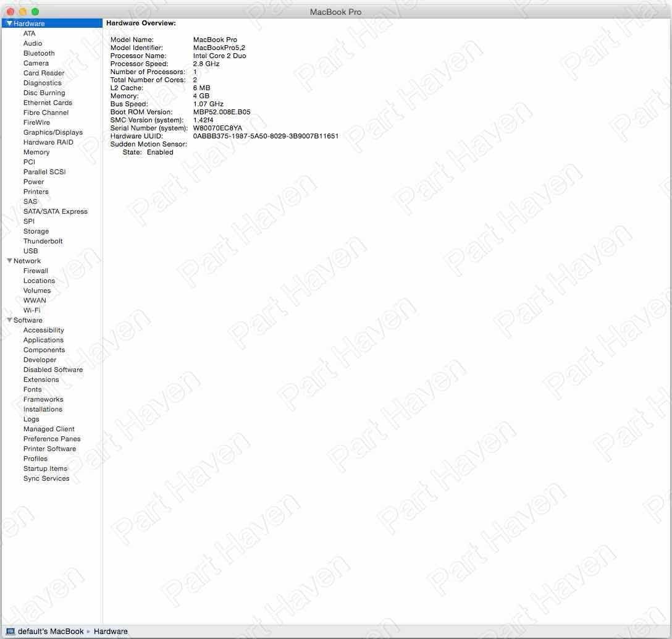Screen dimensions: 672x639
Task: Open USB hardware info
Action: coord(30,250)
